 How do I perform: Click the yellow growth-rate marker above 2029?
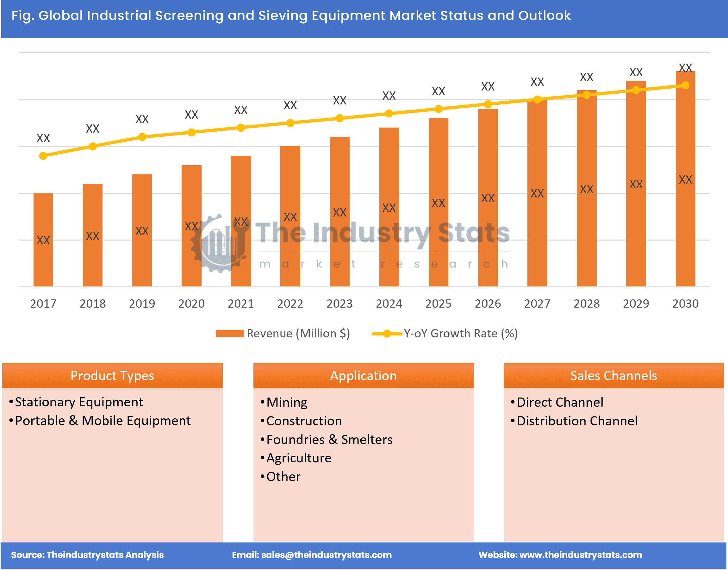point(636,90)
